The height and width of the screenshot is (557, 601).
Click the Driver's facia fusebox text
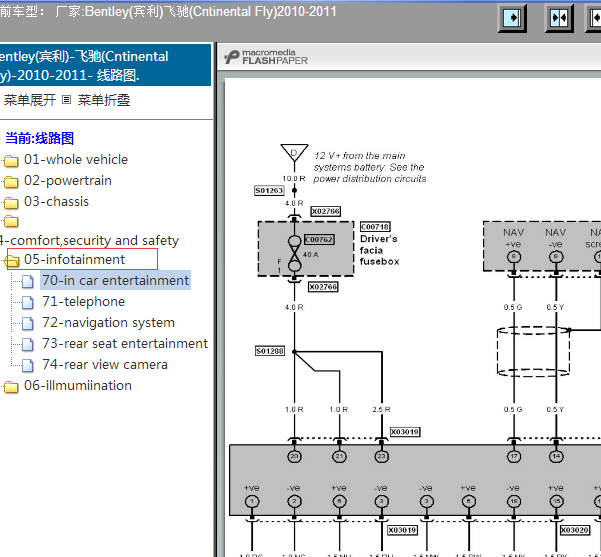(379, 250)
